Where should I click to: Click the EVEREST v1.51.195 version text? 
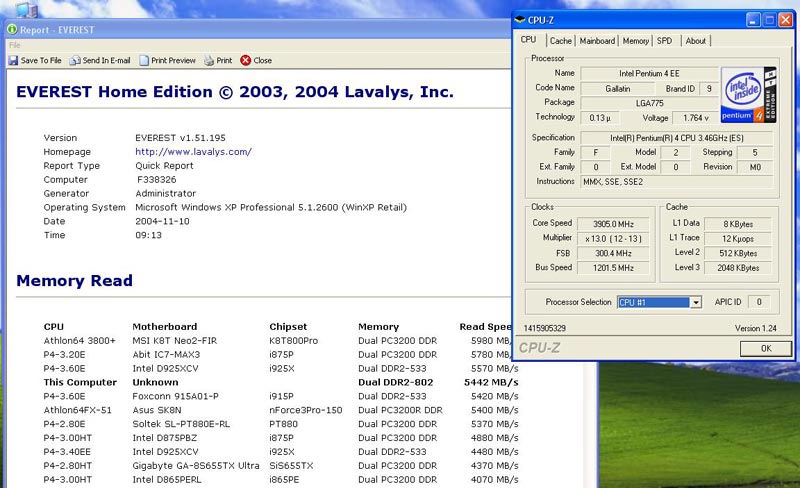[180, 138]
